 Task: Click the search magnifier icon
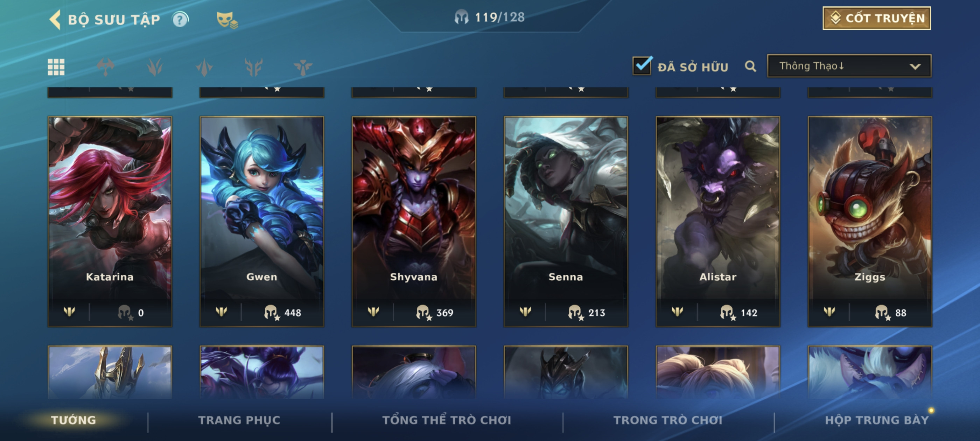pos(750,66)
